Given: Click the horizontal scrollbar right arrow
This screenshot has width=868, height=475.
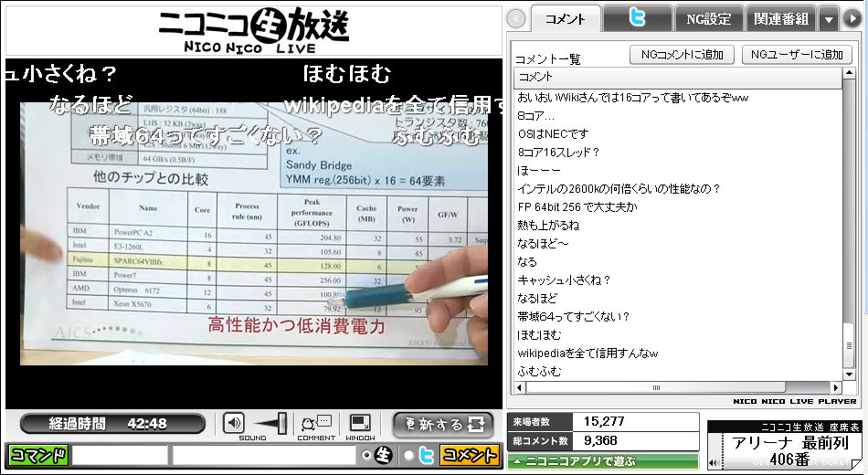Looking at the screenshot, I should pyautogui.click(x=836, y=387).
